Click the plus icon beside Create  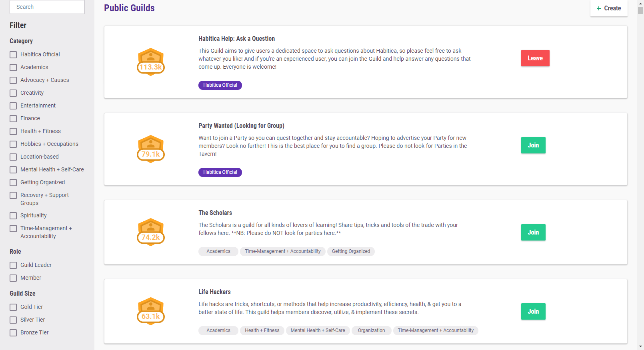click(x=599, y=8)
